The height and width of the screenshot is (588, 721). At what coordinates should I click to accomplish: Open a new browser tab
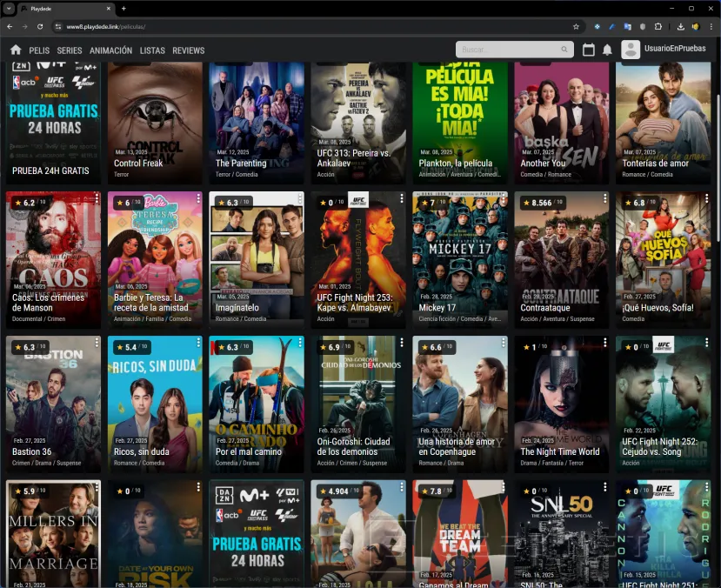coord(124,9)
